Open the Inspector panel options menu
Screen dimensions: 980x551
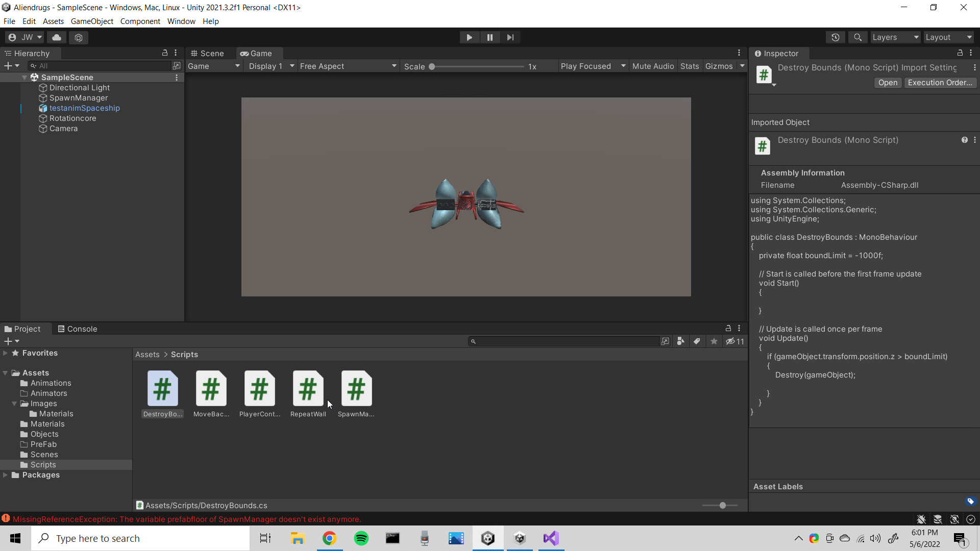point(971,53)
